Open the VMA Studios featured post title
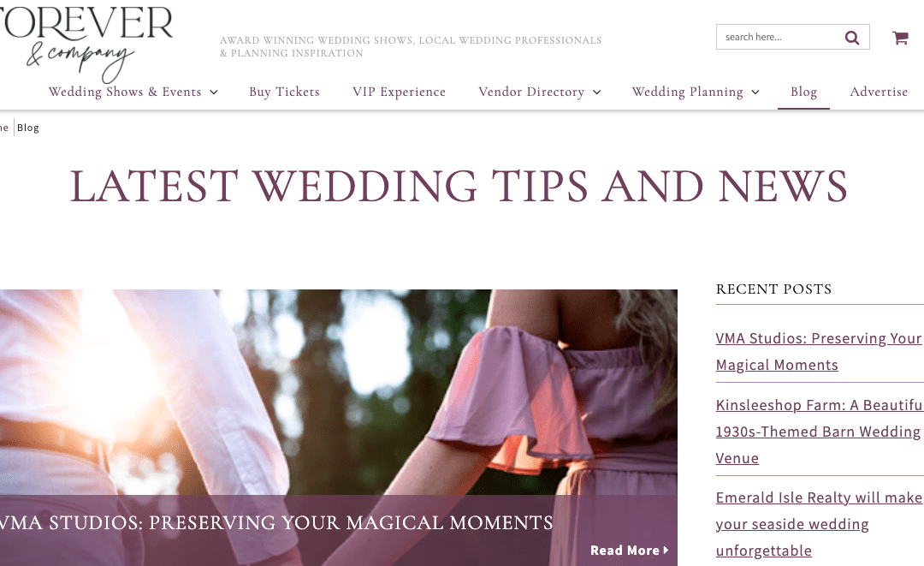924x566 pixels. (275, 523)
